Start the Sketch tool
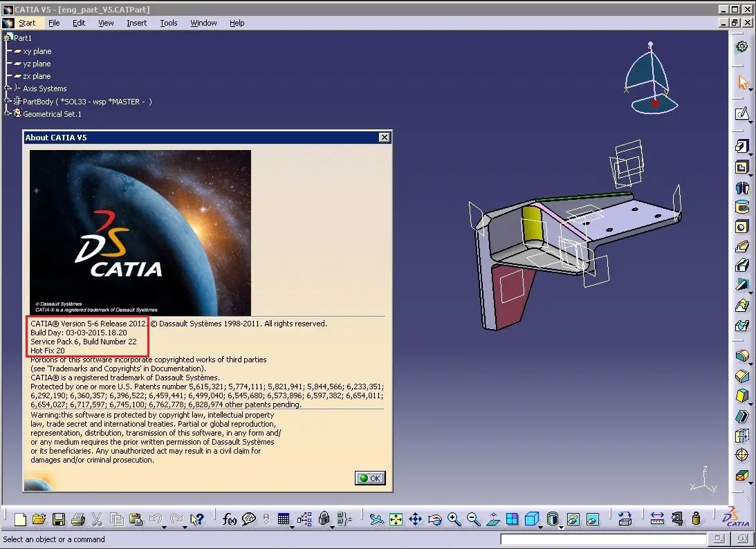This screenshot has height=549, width=756. coord(742,114)
